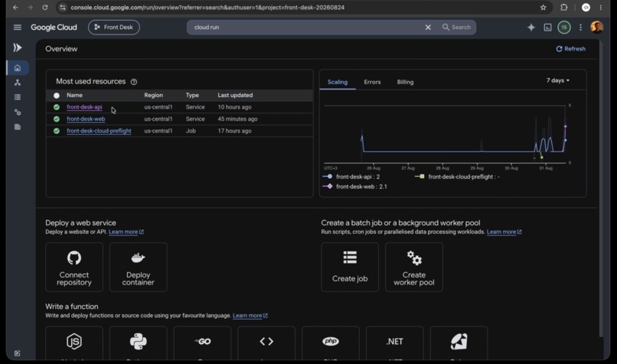This screenshot has width=617, height=364.
Task: Switch to the Scaling tab
Action: (x=338, y=82)
